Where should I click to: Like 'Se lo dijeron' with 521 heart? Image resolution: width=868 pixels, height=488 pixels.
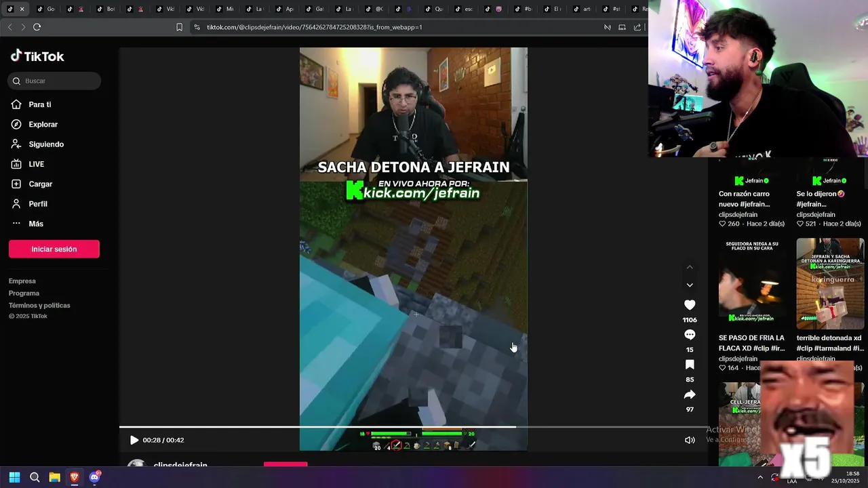point(800,224)
